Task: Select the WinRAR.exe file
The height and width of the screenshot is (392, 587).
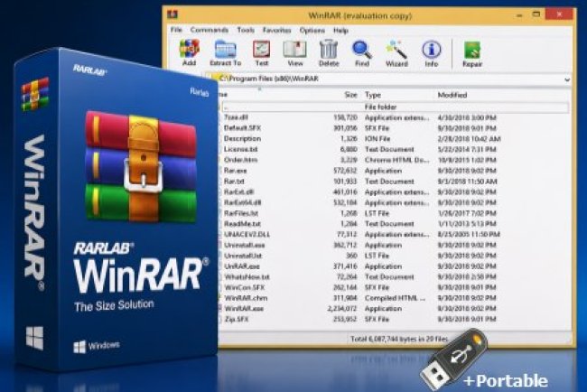Action: [x=244, y=309]
